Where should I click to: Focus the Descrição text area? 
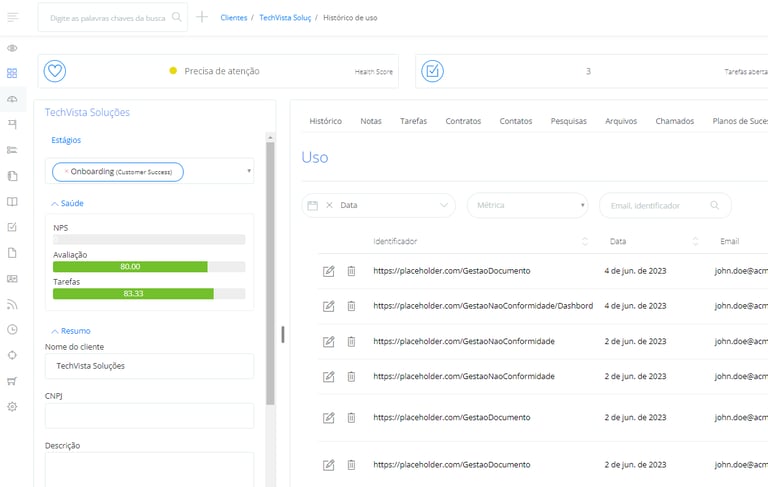point(149,469)
